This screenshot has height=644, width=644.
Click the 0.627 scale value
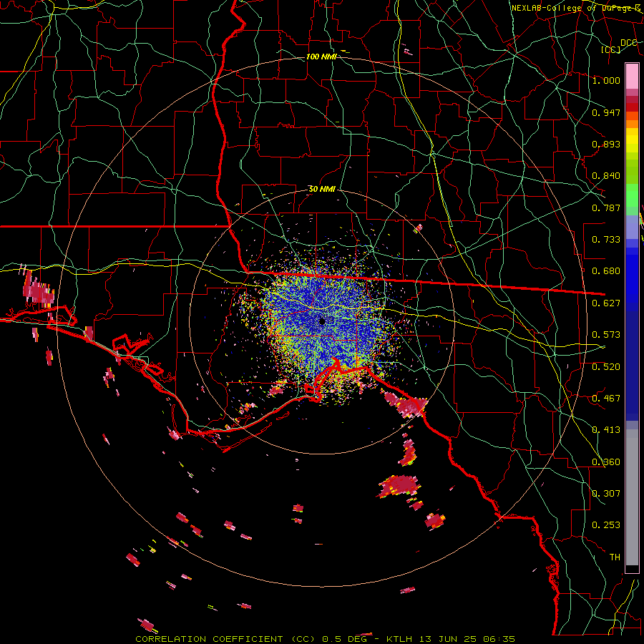606,303
